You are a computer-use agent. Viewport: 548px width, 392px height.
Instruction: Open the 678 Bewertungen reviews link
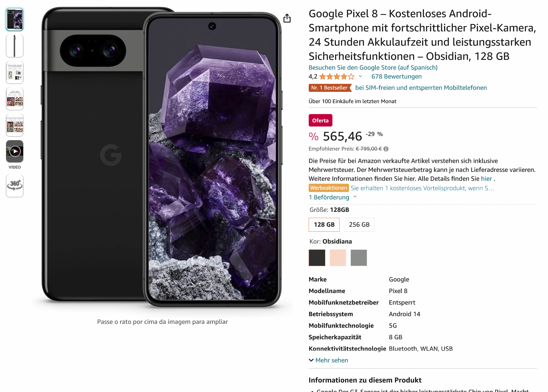(396, 76)
